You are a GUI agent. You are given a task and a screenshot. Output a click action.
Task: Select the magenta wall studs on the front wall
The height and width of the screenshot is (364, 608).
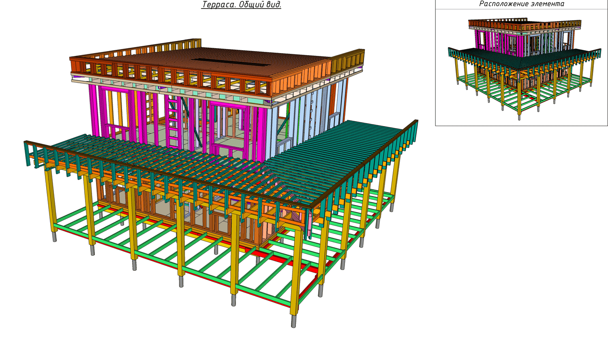(94, 109)
